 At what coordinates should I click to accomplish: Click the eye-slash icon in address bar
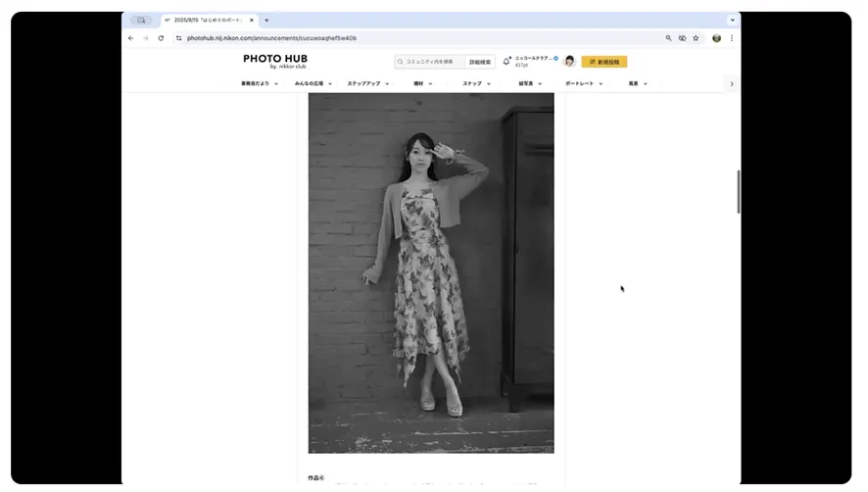point(682,38)
